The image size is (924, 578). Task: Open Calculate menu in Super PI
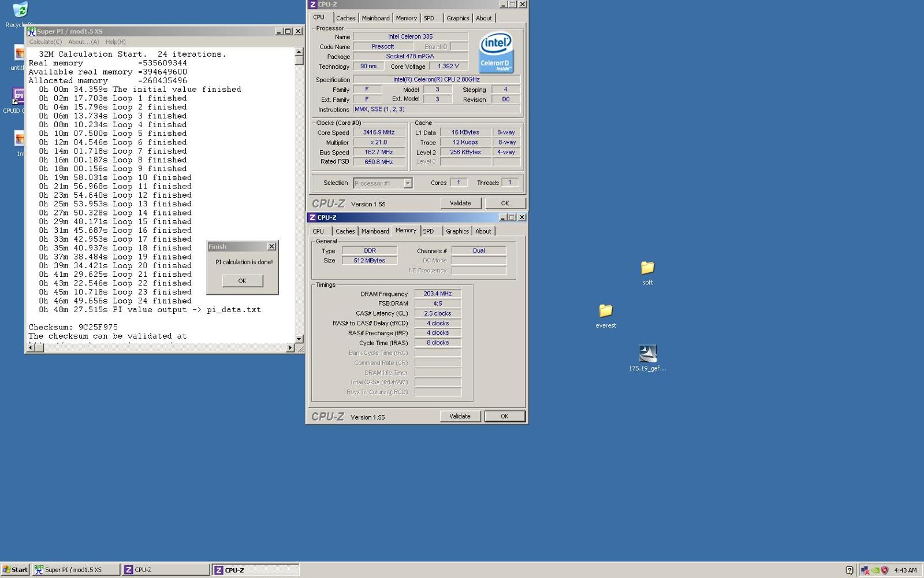(x=46, y=42)
